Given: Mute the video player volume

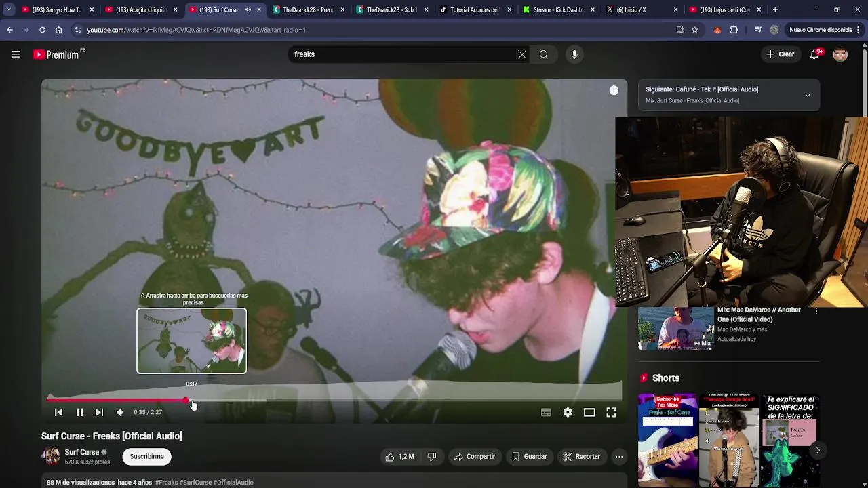Looking at the screenshot, I should (x=119, y=412).
